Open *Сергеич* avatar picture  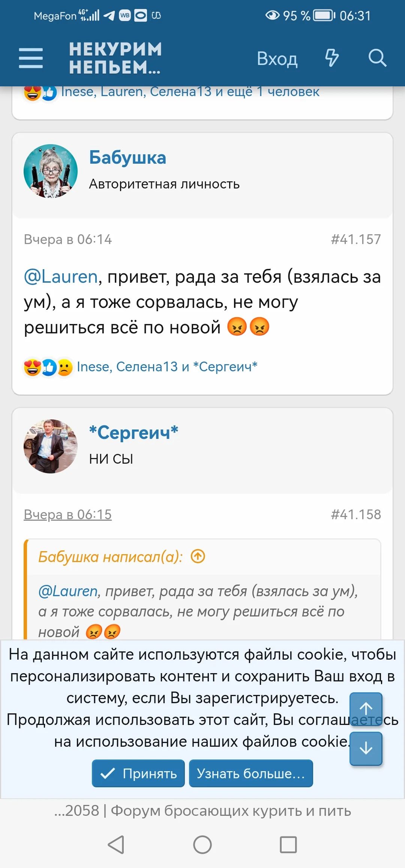[x=51, y=446]
